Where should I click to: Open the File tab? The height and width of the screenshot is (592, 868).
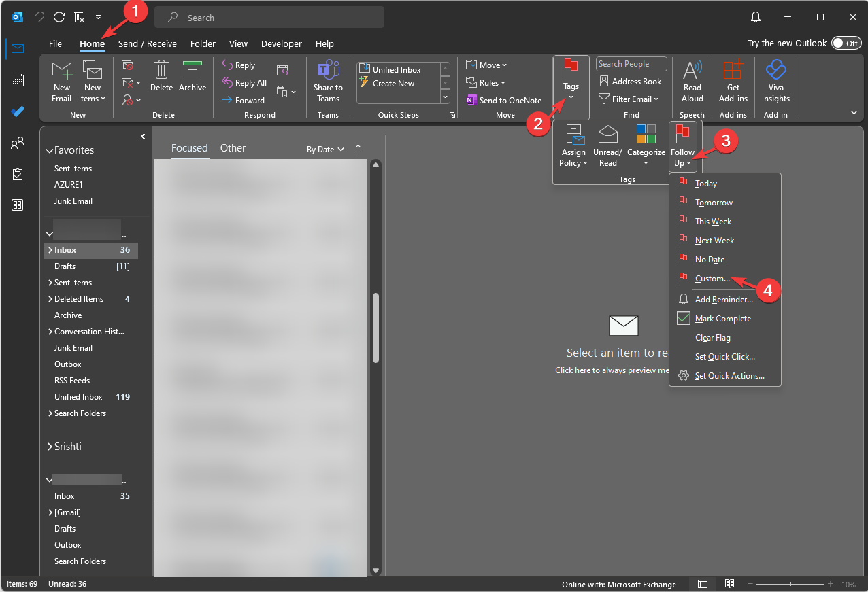point(55,43)
